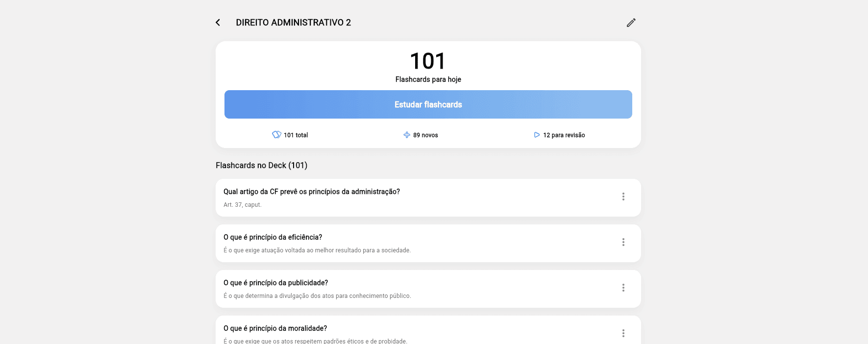Open options menu for 'princípio da moralidade' card

623,333
